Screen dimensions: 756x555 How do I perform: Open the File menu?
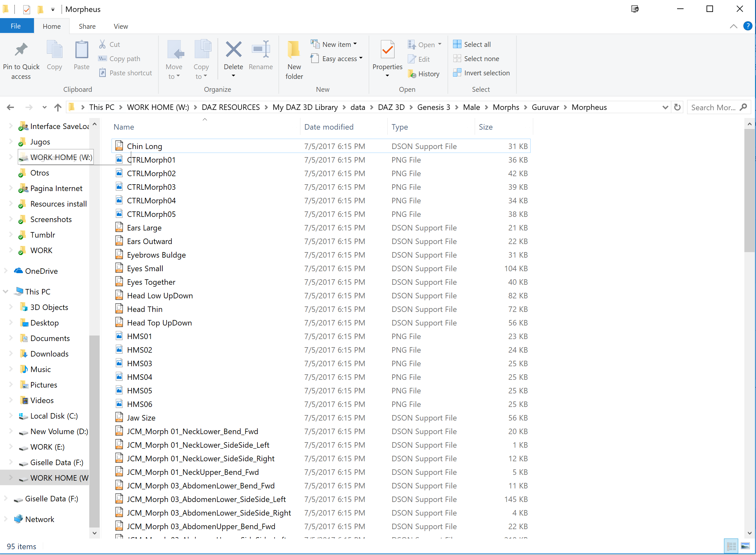click(x=16, y=26)
